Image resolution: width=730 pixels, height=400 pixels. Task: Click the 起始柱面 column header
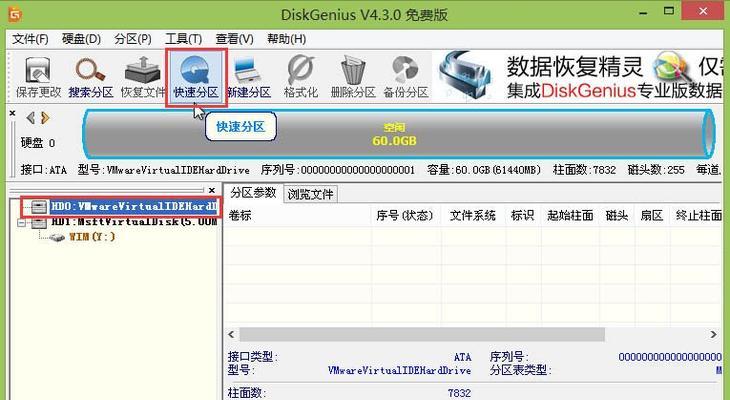point(570,216)
